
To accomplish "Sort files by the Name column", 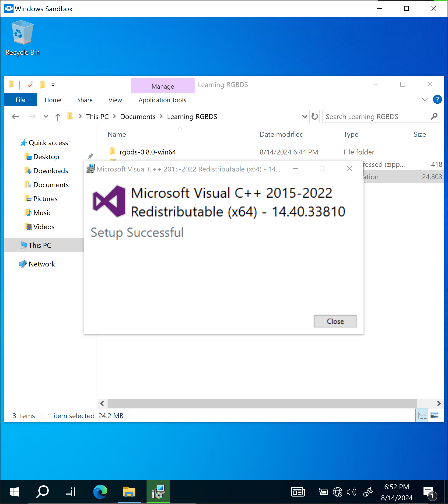I will coord(117,134).
